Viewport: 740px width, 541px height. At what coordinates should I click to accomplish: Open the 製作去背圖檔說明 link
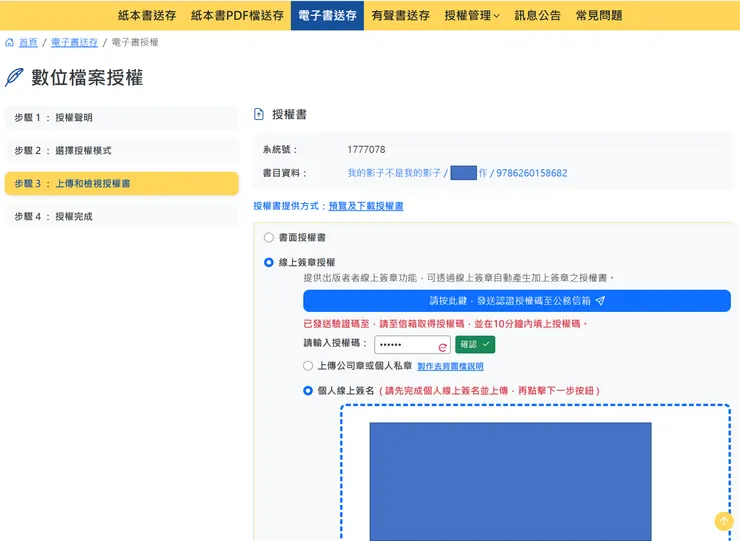450,366
